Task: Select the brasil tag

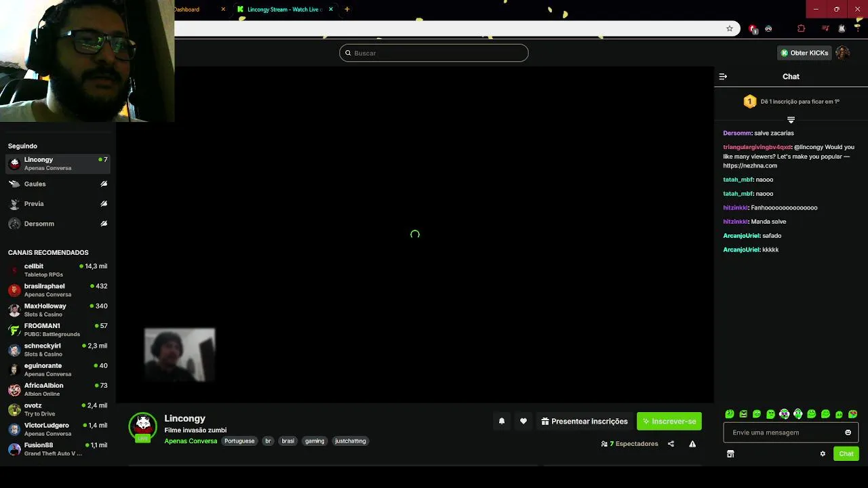Action: coord(288,441)
